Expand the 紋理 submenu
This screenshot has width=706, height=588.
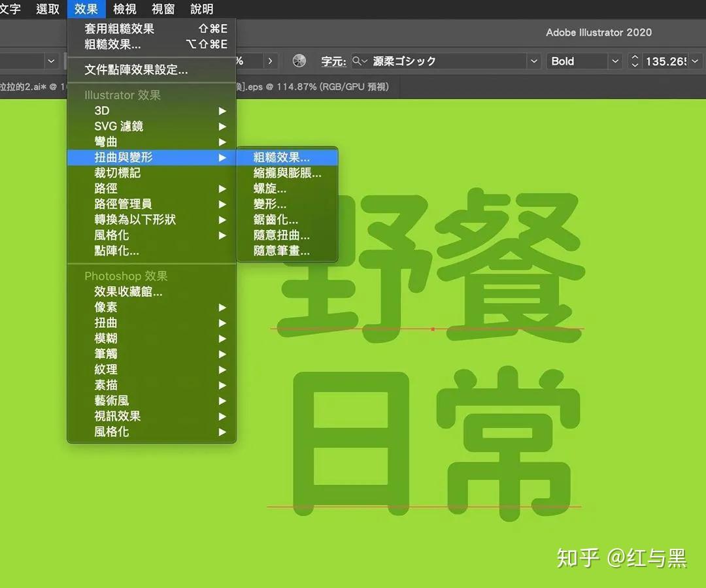tap(152, 369)
